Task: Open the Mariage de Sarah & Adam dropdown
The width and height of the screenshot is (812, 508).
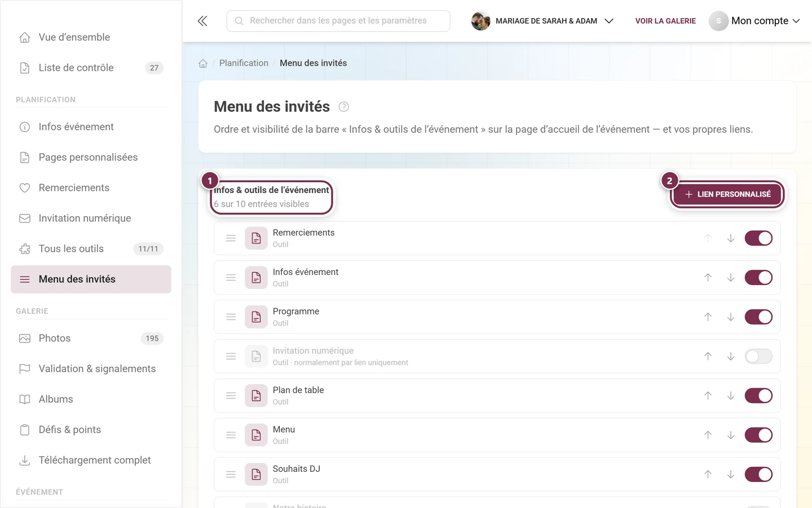Action: pos(542,21)
